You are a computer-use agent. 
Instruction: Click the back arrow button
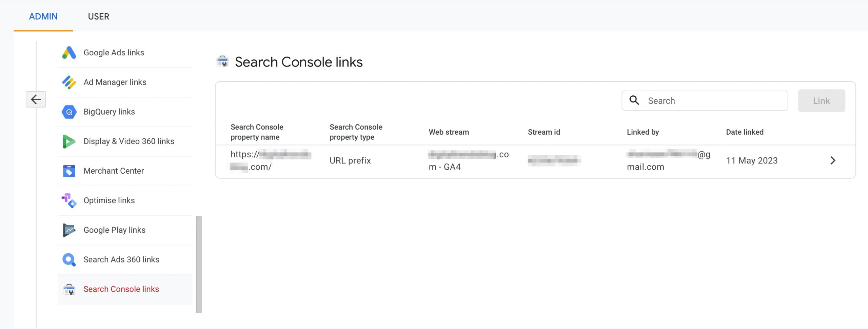click(x=36, y=99)
